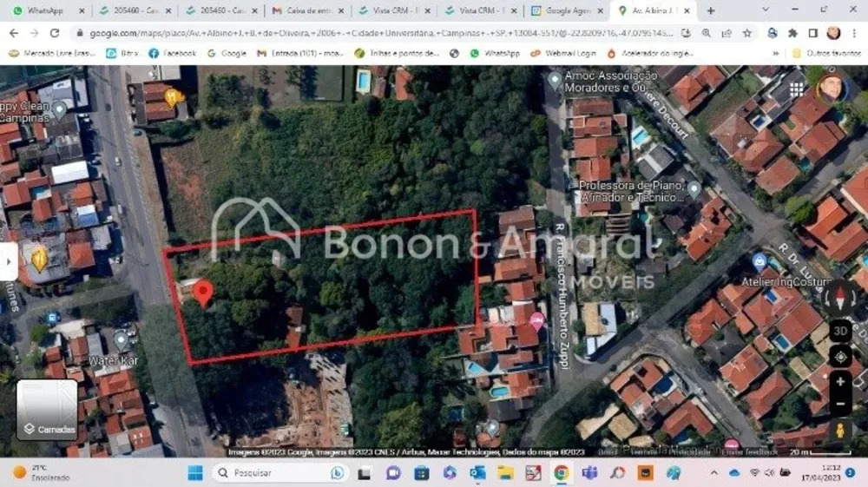This screenshot has height=487, width=868.
Task: Open the Facebook bookmark
Action: click(172, 53)
